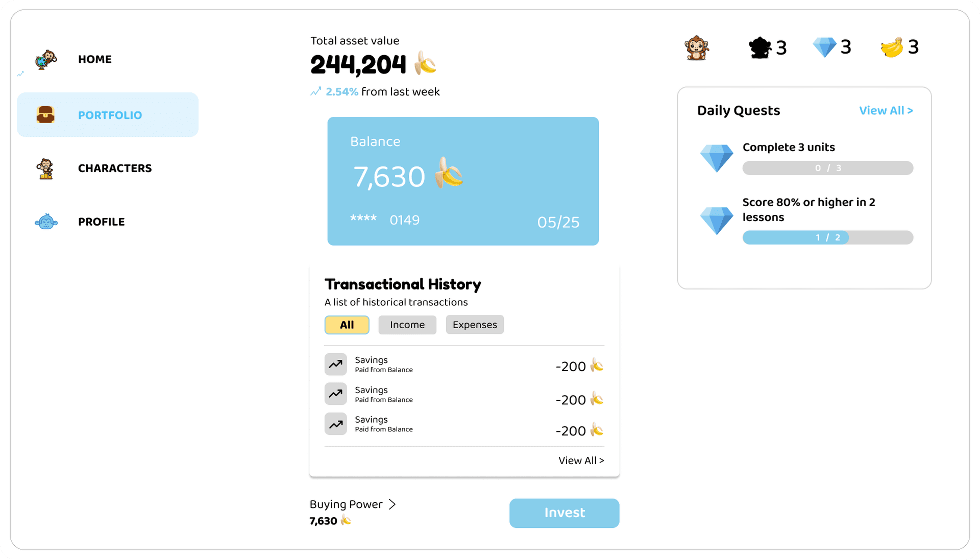Click the banana bunch counter icon
This screenshot has width=980, height=560.
(892, 48)
